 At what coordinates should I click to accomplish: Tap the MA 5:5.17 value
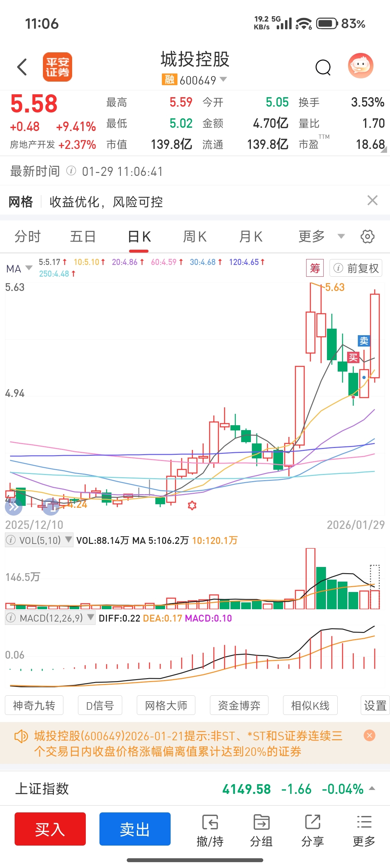[53, 262]
